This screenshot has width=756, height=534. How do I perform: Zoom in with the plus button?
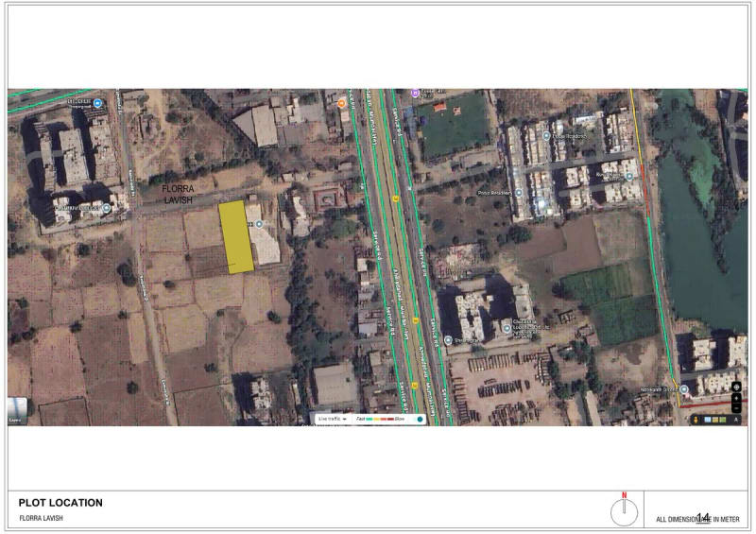point(736,398)
